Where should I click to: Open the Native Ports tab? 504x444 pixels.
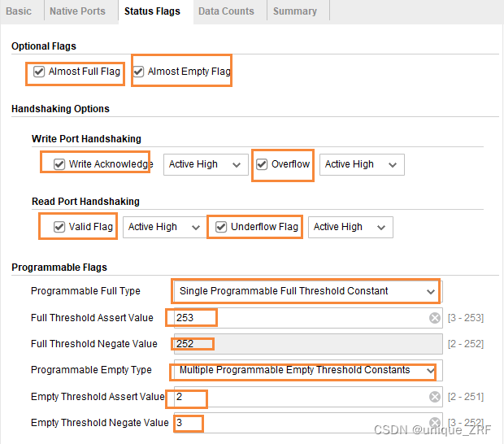(77, 11)
